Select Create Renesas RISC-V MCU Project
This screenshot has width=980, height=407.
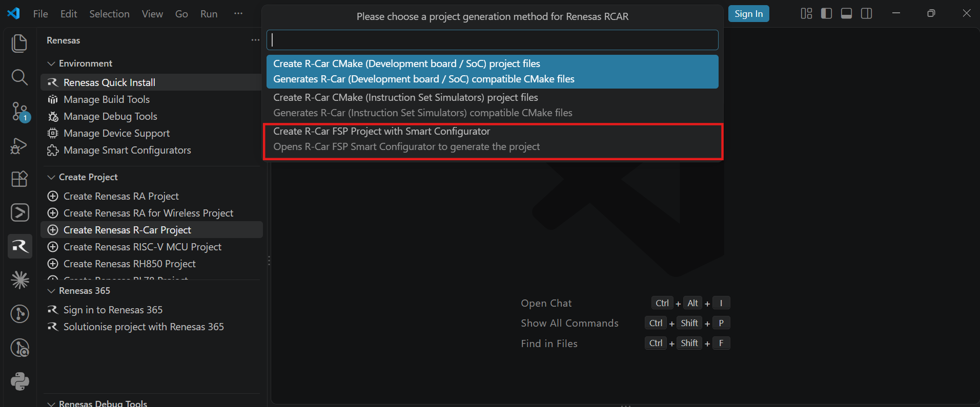click(151, 247)
